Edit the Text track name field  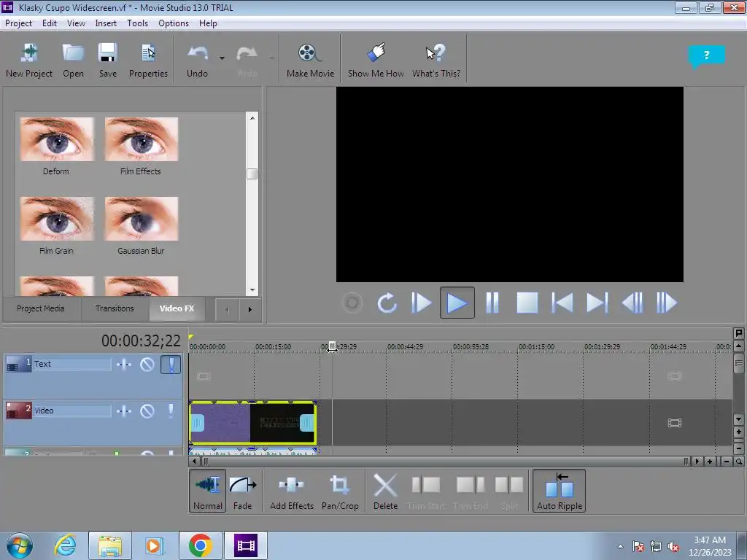[x=72, y=365]
